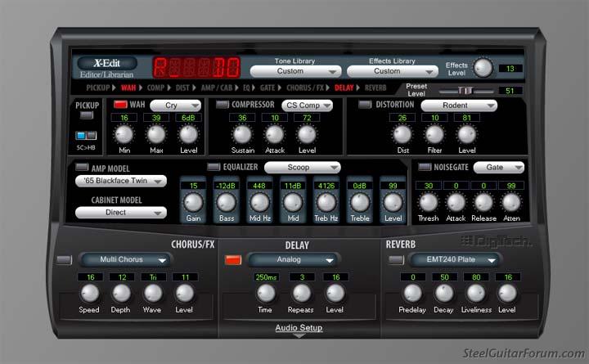Image resolution: width=589 pixels, height=364 pixels.
Task: Click the X-Edit Editor/Librarian logo
Action: click(x=106, y=67)
